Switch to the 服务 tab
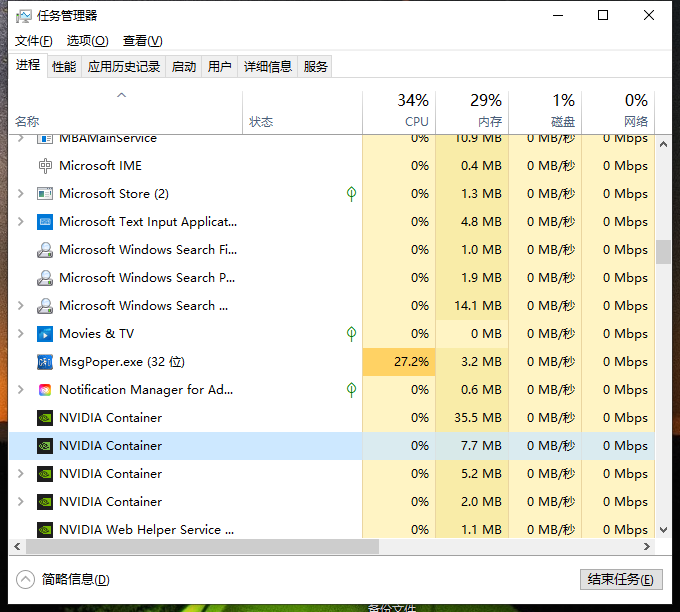 click(x=315, y=67)
